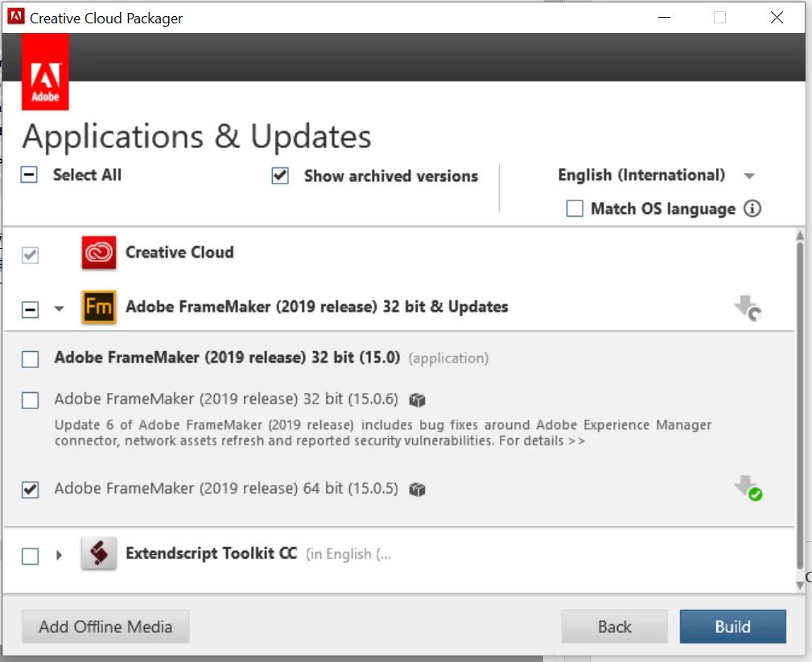The height and width of the screenshot is (662, 812).
Task: Click package icon beside 32 bit (15.0.6)
Action: (417, 400)
